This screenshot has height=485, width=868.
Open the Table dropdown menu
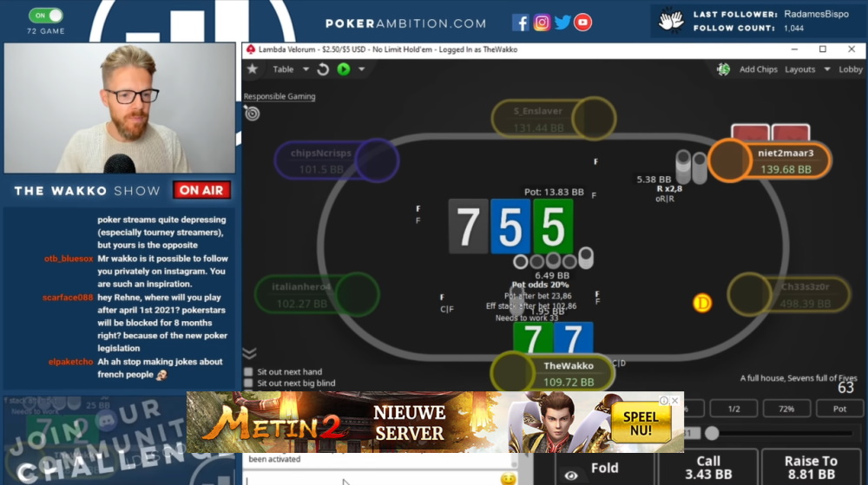click(x=291, y=69)
